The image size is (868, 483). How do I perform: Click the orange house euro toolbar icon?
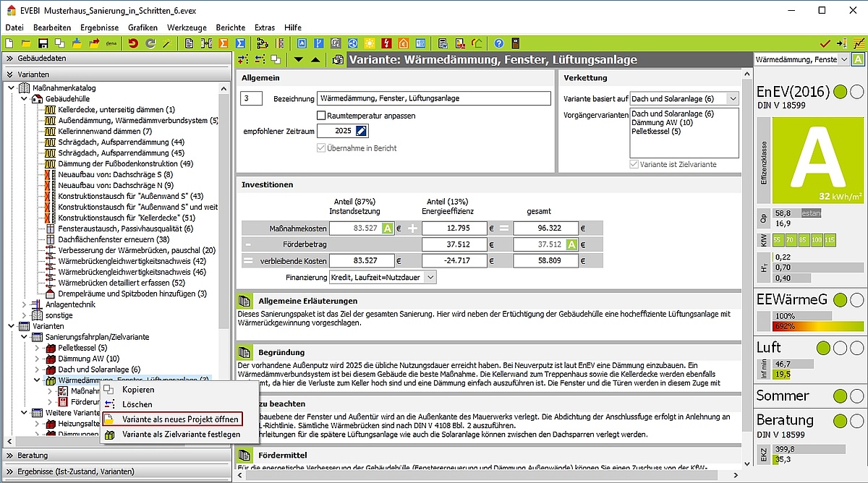click(404, 43)
